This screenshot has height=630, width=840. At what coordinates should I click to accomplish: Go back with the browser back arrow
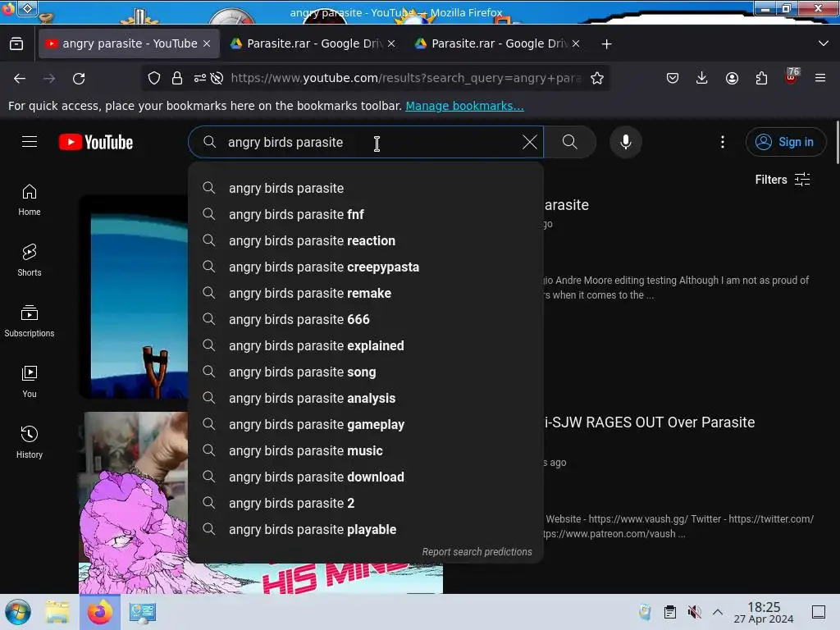tap(20, 78)
